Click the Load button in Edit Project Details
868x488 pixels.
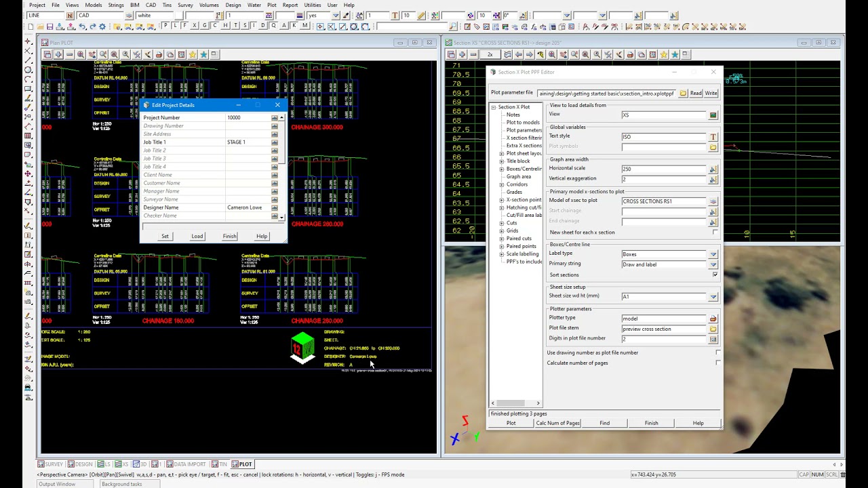197,237
